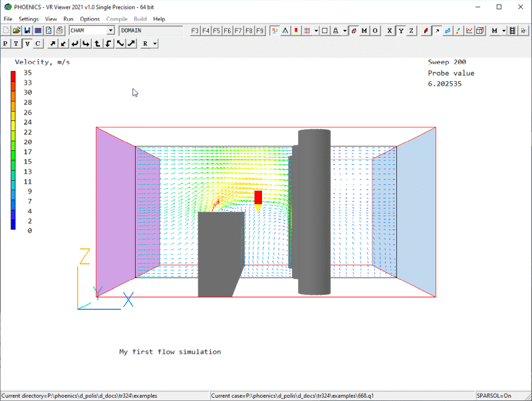Click the red 35 m/s legend color
Screen dimensions: 532x401
pos(13,73)
